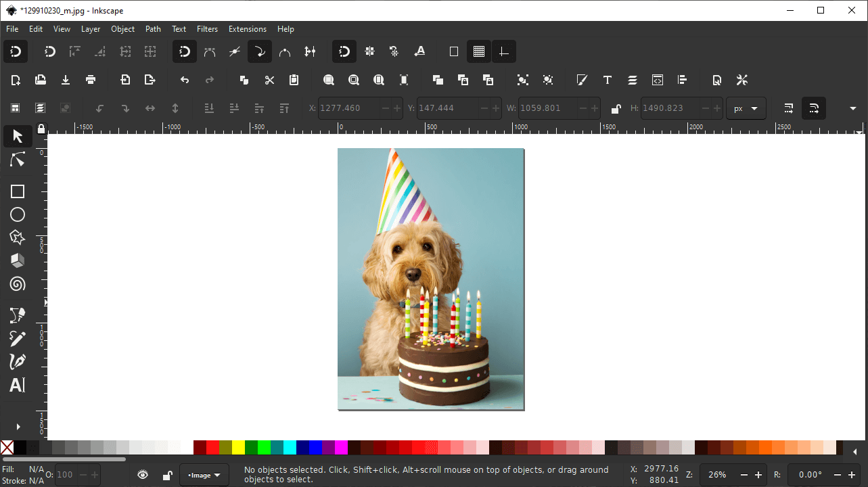Viewport: 868px width, 487px height.
Task: Open Preferences wrench icon
Action: [x=742, y=80]
